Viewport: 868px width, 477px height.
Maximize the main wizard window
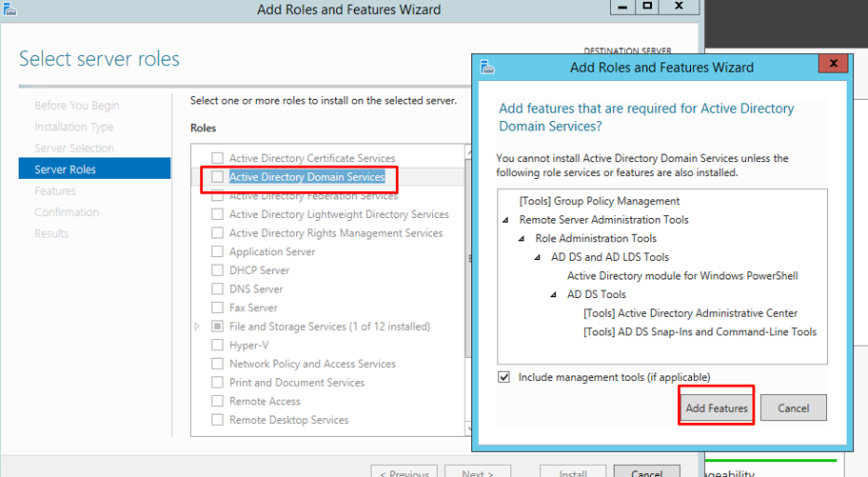click(x=647, y=7)
